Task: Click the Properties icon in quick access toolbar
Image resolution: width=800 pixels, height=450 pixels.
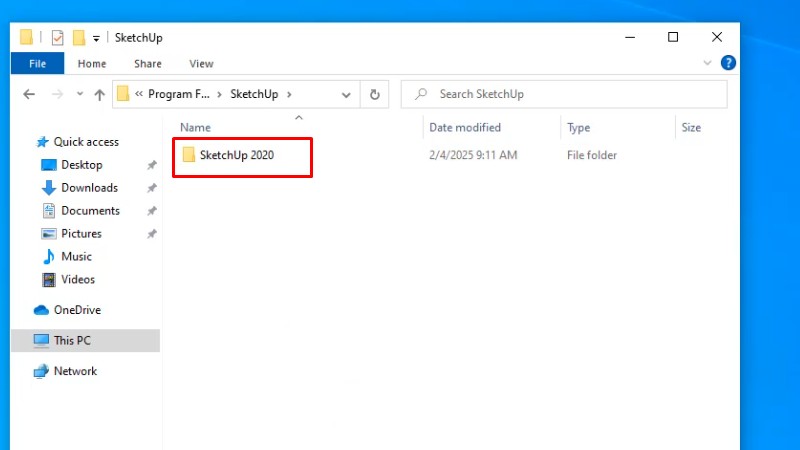Action: (x=57, y=37)
